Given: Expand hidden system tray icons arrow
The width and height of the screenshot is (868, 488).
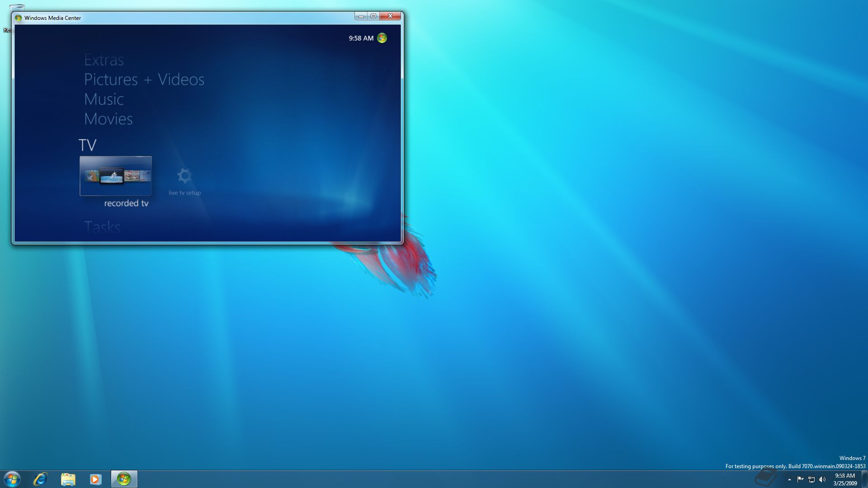Looking at the screenshot, I should pyautogui.click(x=789, y=479).
